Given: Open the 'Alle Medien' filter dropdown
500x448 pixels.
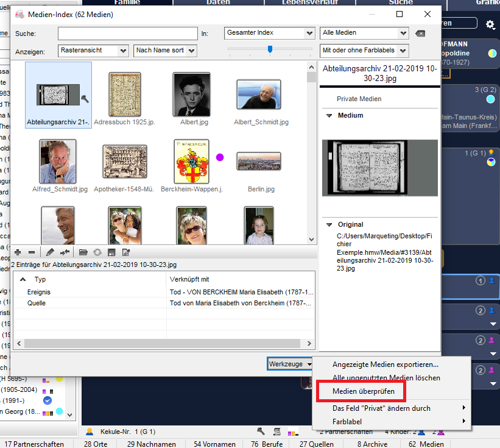Looking at the screenshot, I should (364, 33).
